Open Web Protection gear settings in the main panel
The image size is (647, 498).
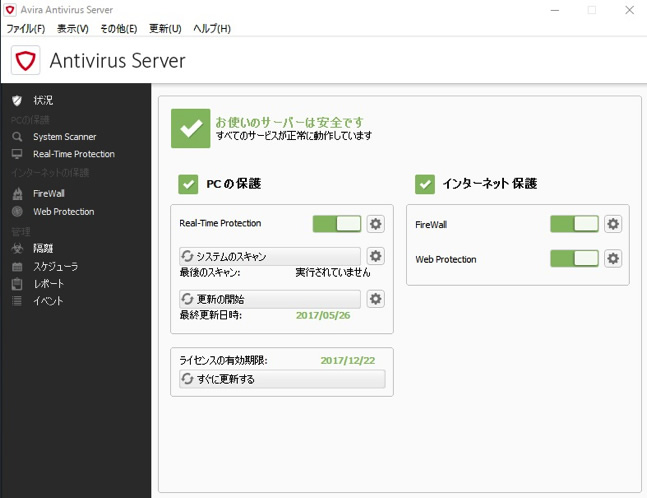tap(613, 259)
